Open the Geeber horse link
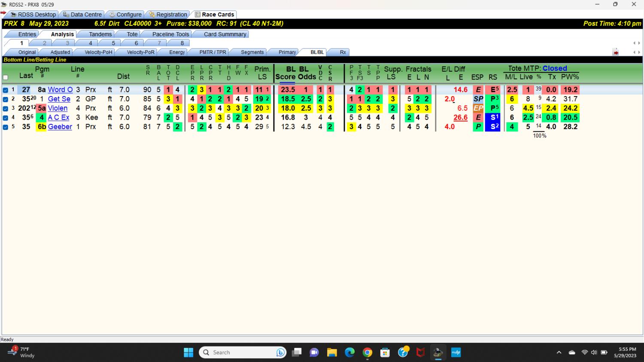Screen dimensions: 644x362 [60, 127]
